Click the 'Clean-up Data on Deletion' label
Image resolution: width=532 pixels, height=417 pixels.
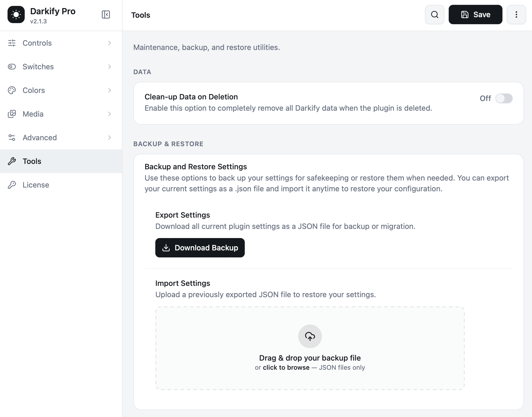(x=191, y=97)
